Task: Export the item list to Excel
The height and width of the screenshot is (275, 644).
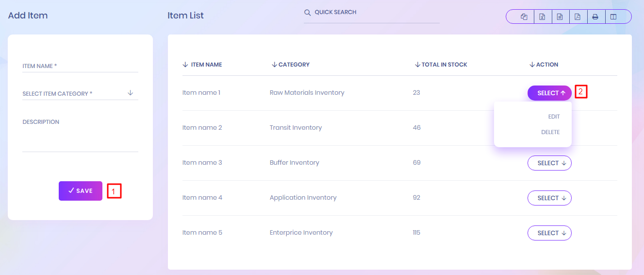Action: pyautogui.click(x=542, y=17)
